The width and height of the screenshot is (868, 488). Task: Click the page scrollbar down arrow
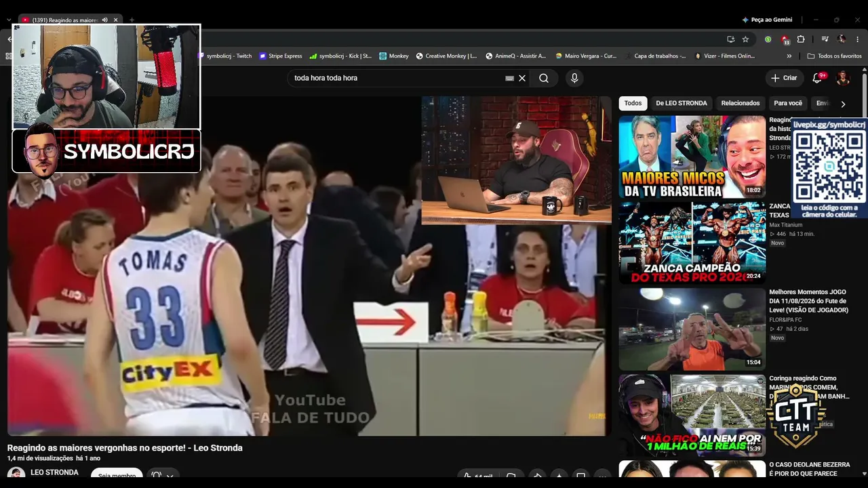click(x=864, y=473)
